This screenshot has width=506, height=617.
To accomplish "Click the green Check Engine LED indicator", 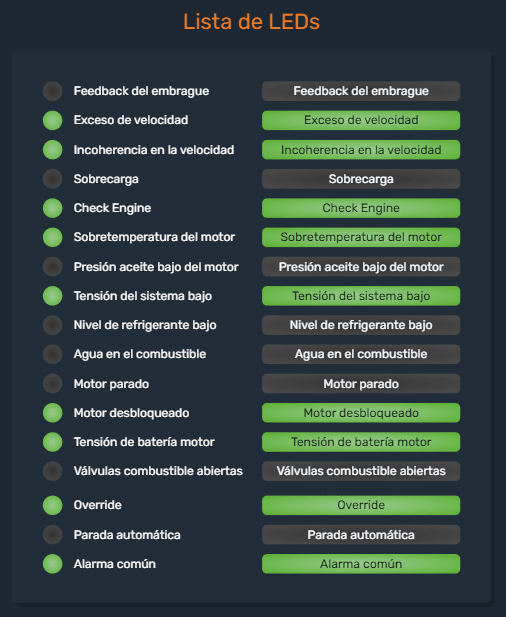I will [52, 208].
